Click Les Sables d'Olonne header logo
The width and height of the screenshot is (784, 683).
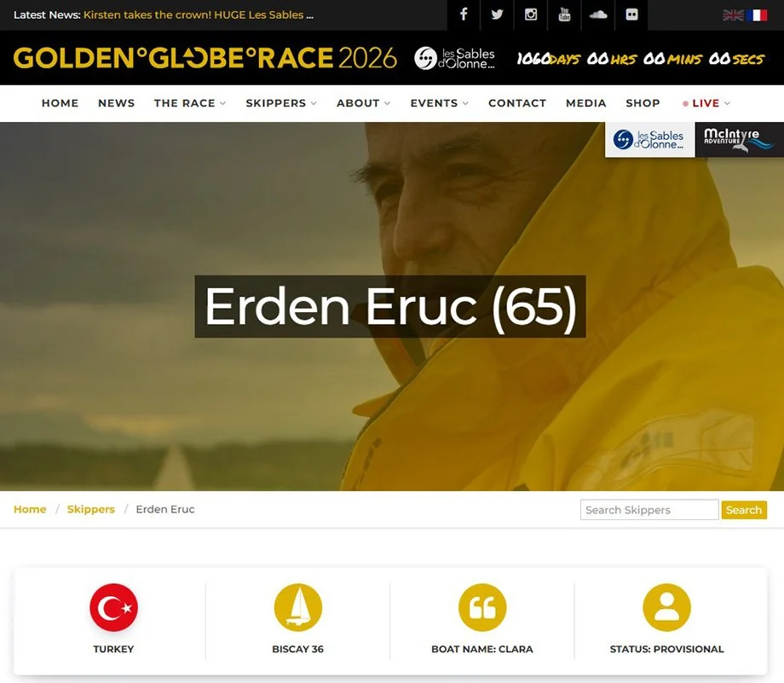(454, 58)
